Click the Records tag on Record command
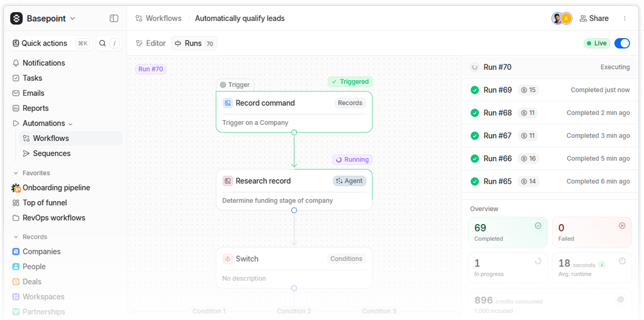 [350, 103]
